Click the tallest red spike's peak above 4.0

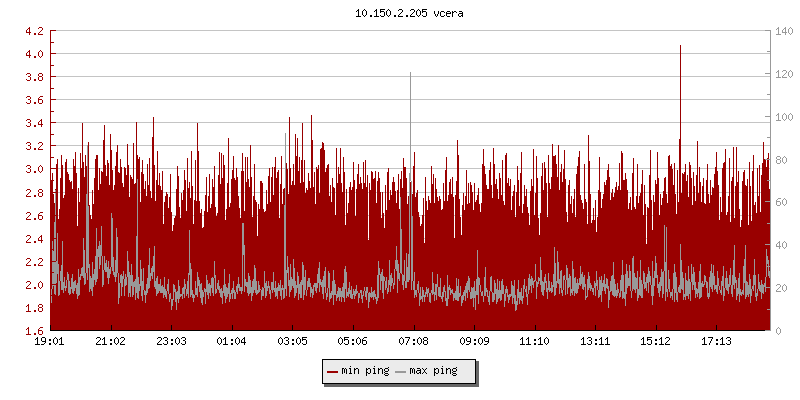(x=680, y=46)
